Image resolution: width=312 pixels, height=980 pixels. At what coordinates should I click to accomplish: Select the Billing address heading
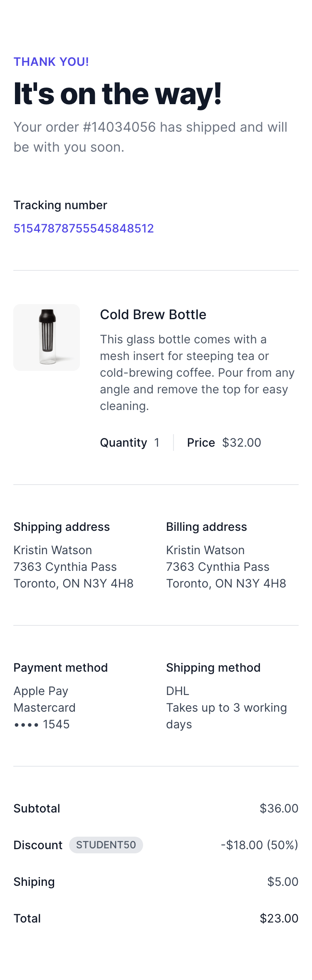tap(206, 527)
